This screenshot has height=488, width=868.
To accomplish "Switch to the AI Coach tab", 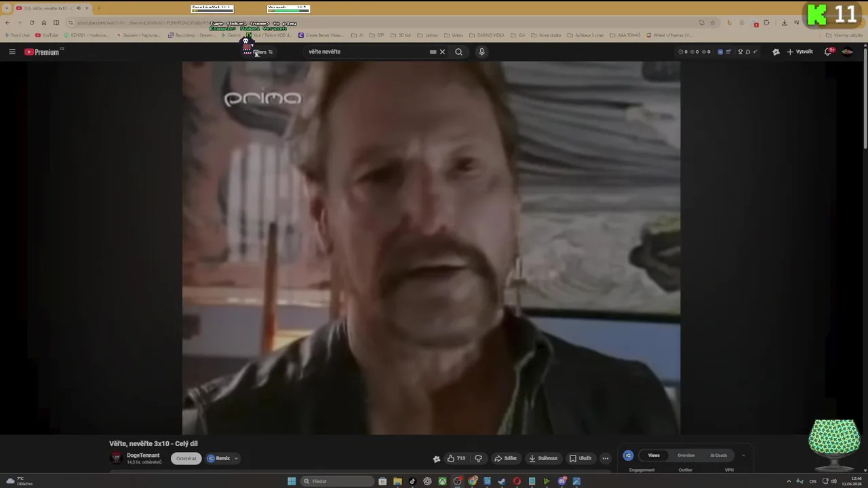I will (x=718, y=455).
